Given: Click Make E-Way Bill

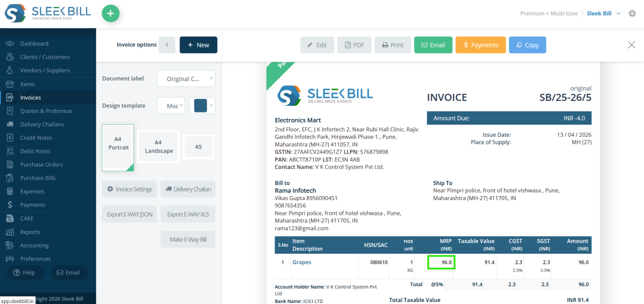Looking at the screenshot, I should pos(188,240).
